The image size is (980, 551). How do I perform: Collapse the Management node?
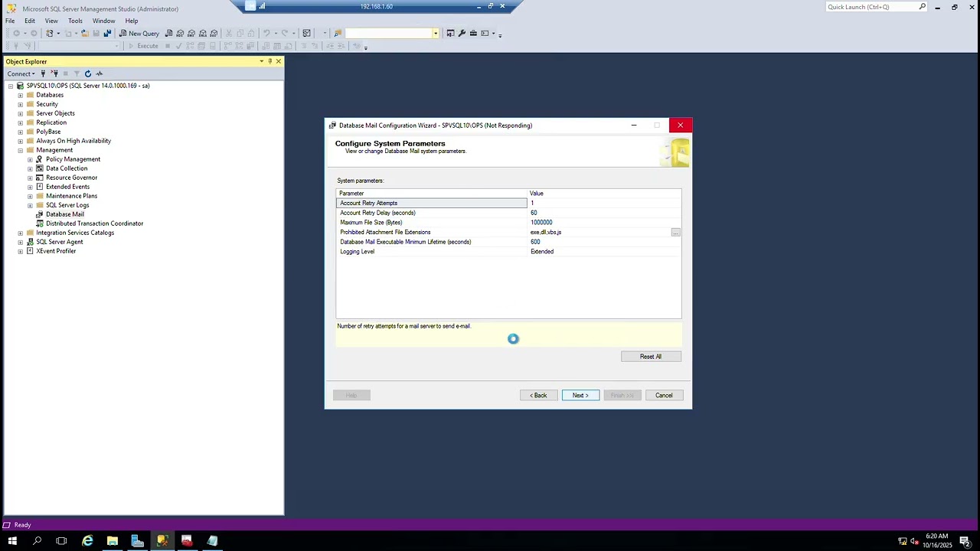point(21,150)
